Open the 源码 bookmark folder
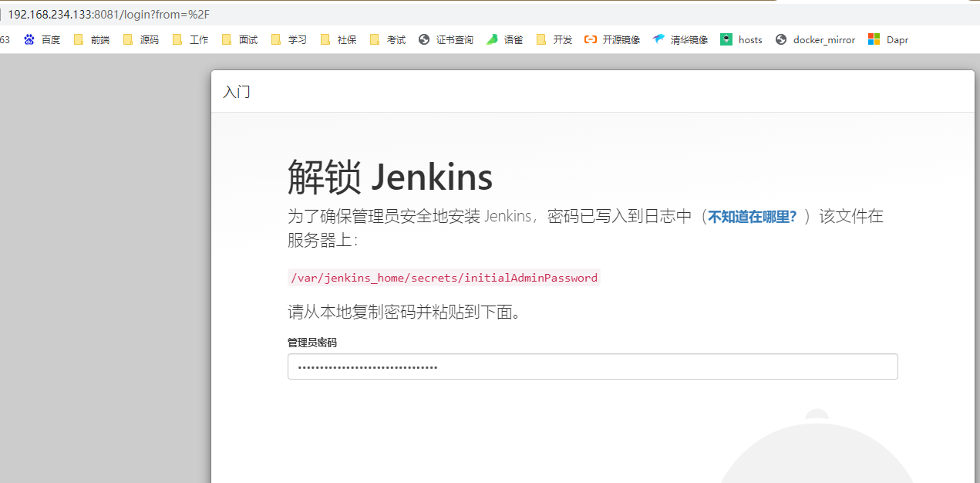This screenshot has width=980, height=483. [x=140, y=39]
